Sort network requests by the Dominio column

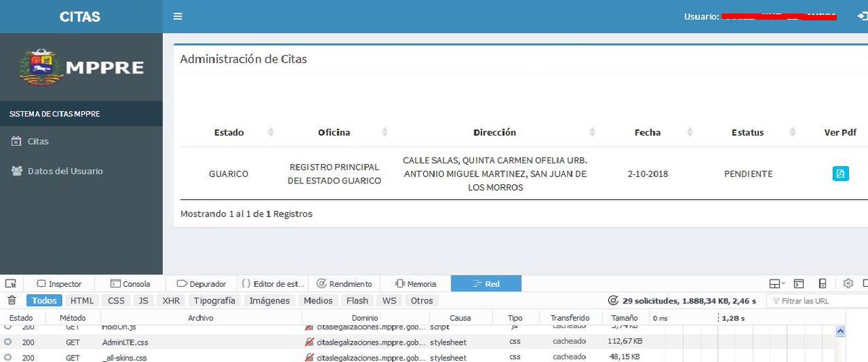pos(365,318)
